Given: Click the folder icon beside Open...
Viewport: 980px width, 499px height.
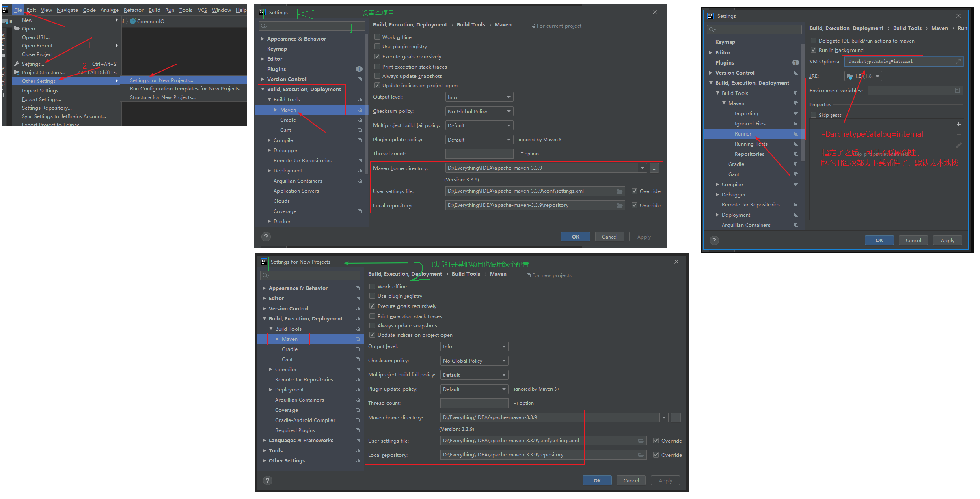Looking at the screenshot, I should tap(17, 28).
